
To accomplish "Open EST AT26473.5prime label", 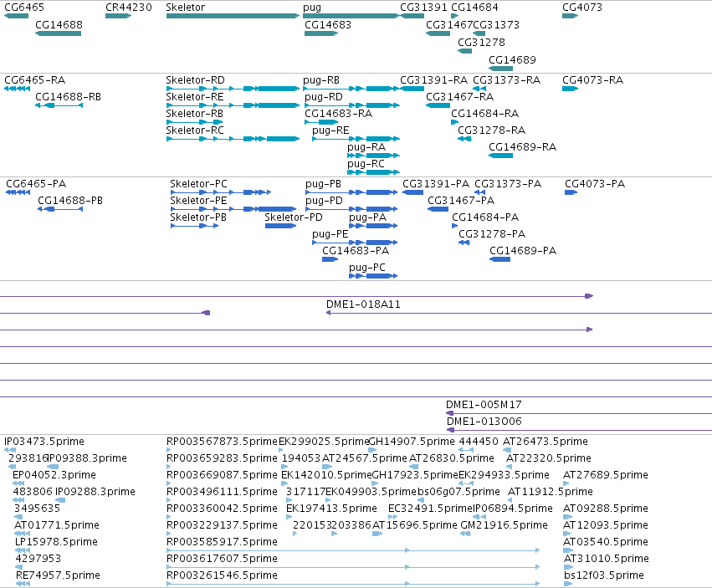I will tap(546, 442).
